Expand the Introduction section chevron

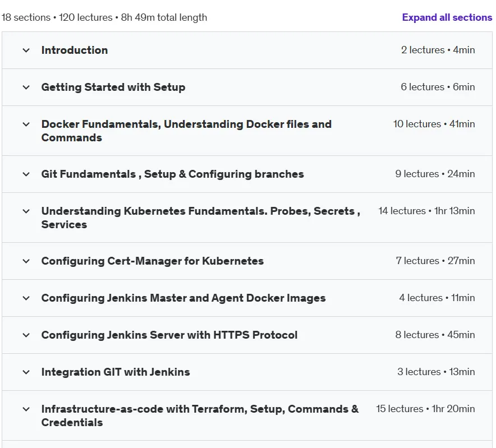click(x=26, y=50)
